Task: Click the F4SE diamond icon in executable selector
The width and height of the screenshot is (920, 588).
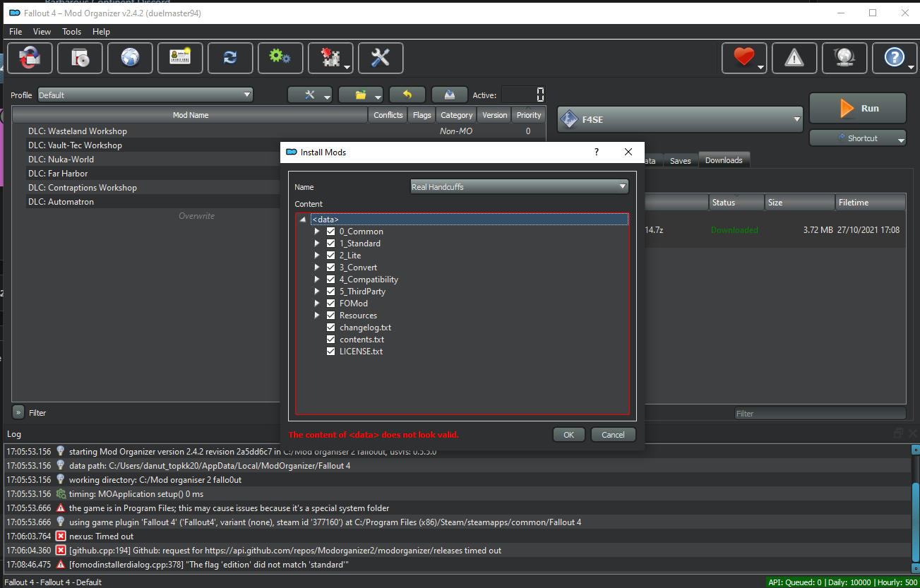Action: (x=568, y=120)
